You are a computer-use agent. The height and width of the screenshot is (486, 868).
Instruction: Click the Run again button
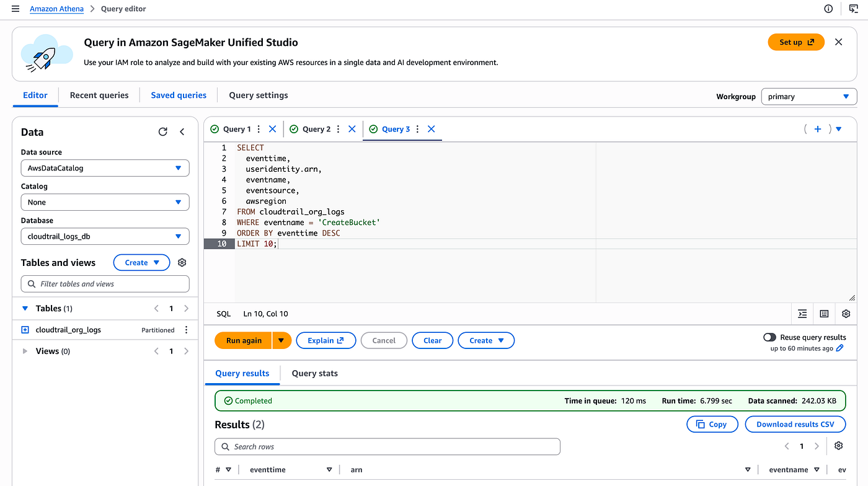(244, 340)
